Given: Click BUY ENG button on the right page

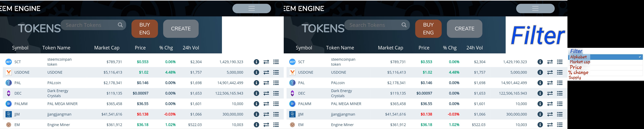Looking at the screenshot, I should point(429,29).
